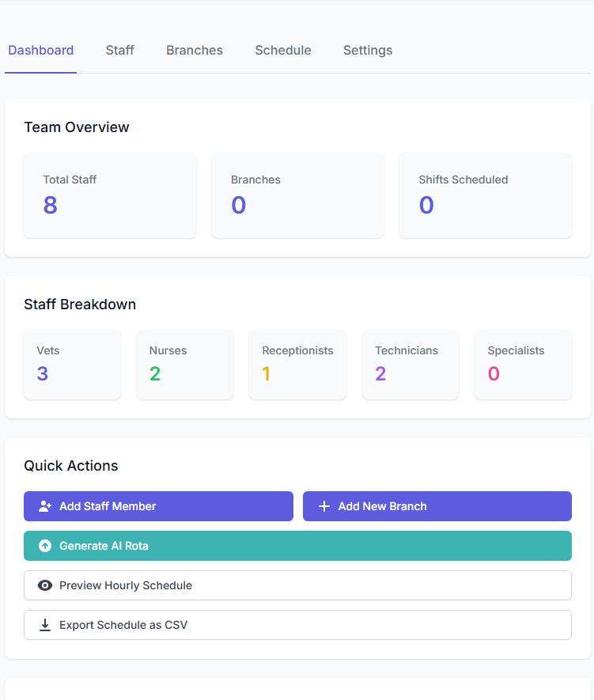
Task: Switch to the Staff tab
Action: click(120, 51)
